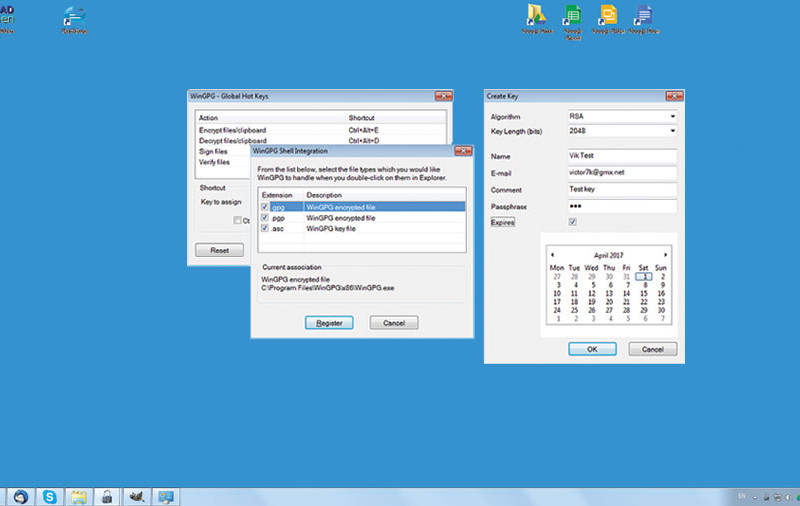Select the Encrypt files/clipboard row

320,130
